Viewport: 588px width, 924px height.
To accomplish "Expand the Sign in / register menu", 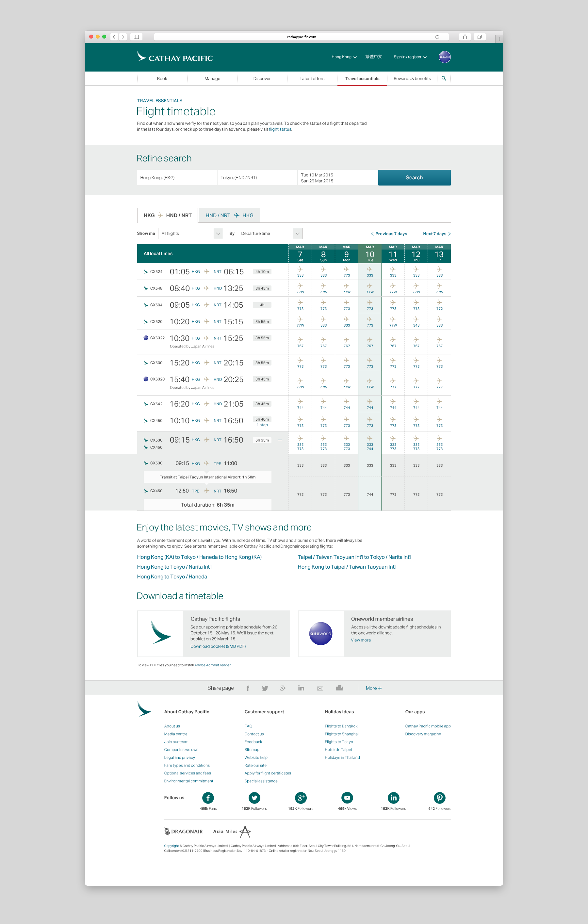I will pyautogui.click(x=410, y=57).
